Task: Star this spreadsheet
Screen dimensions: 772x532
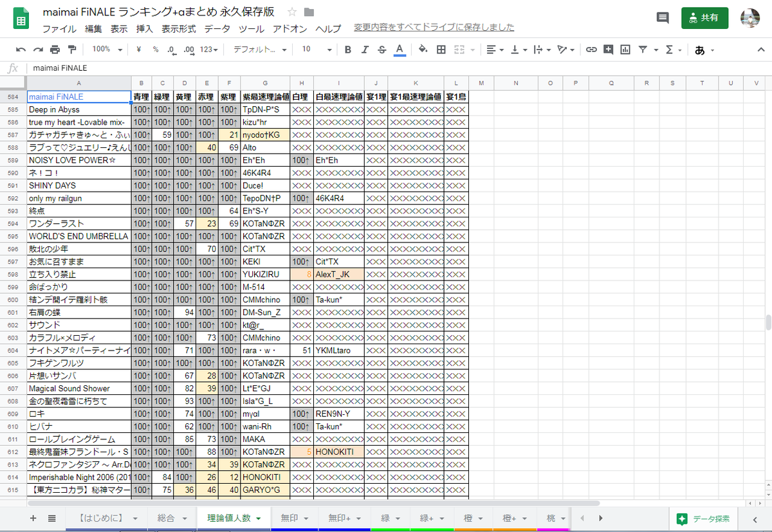Action: pyautogui.click(x=292, y=12)
